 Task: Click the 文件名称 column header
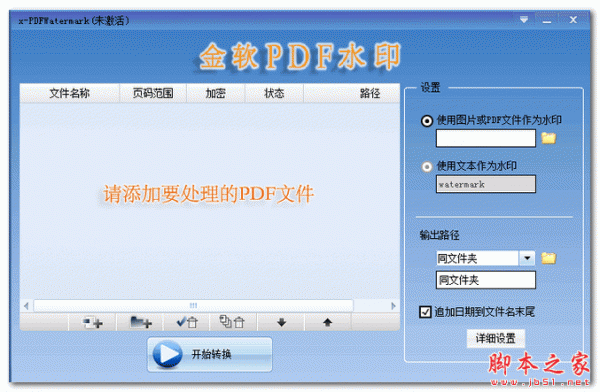pos(69,93)
